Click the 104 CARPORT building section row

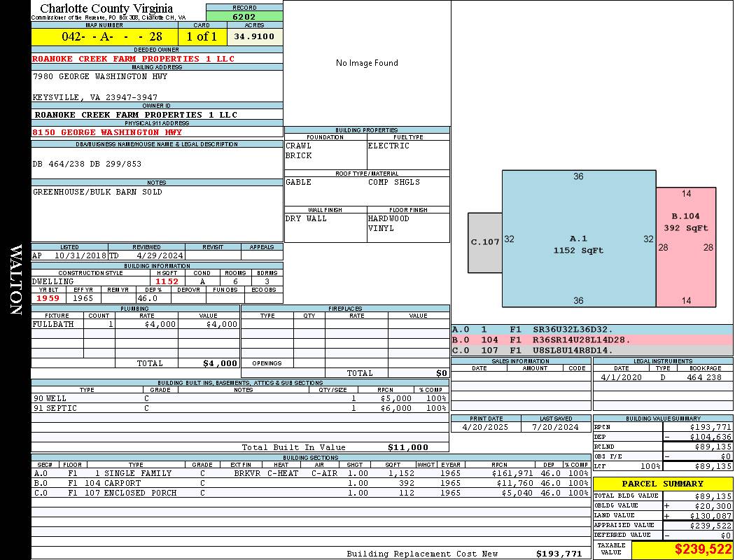coord(309,483)
